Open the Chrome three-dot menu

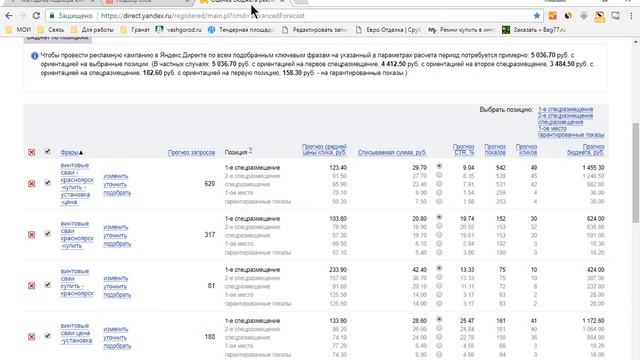631,16
